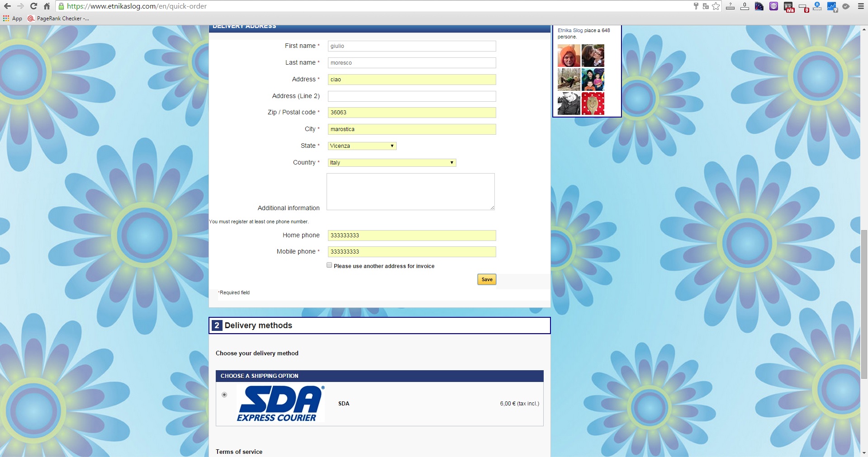
Task: Click the Zip / Postal code field
Action: pyautogui.click(x=412, y=113)
